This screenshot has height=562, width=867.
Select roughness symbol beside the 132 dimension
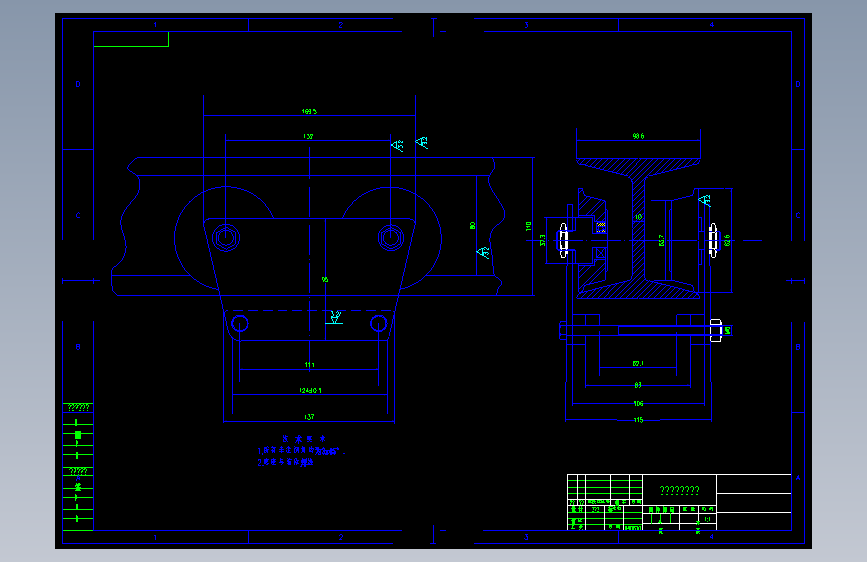coord(398,145)
